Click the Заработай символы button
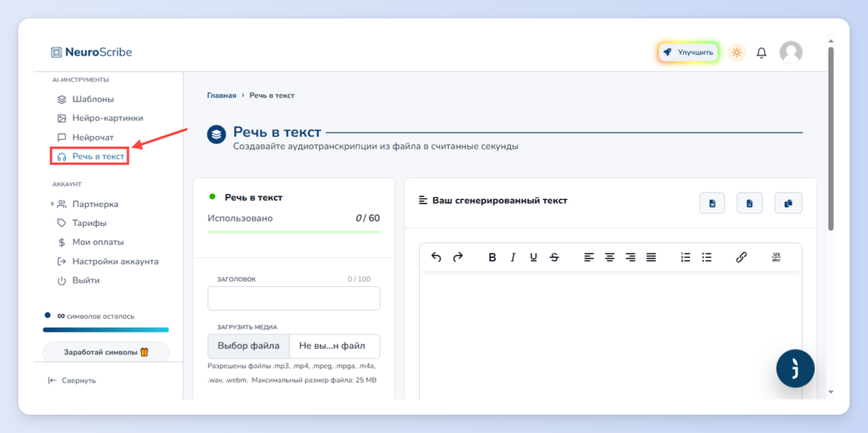The height and width of the screenshot is (433, 868). [106, 352]
